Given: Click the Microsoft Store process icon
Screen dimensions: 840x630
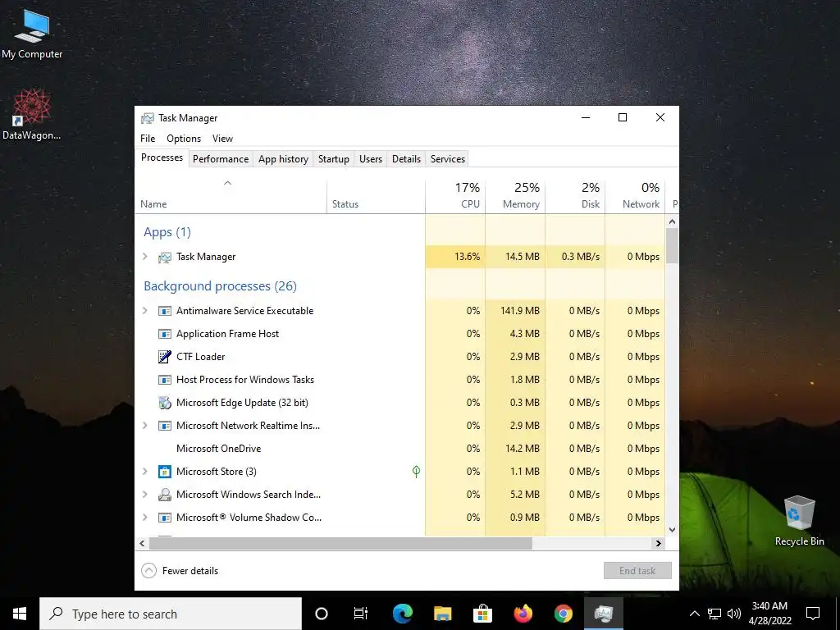Looking at the screenshot, I should tap(164, 472).
